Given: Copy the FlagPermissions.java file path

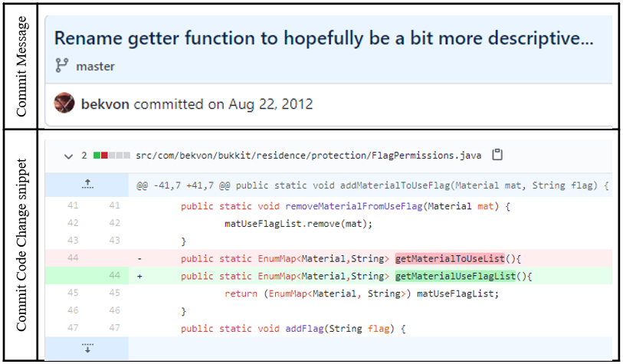Looking at the screenshot, I should click(497, 155).
